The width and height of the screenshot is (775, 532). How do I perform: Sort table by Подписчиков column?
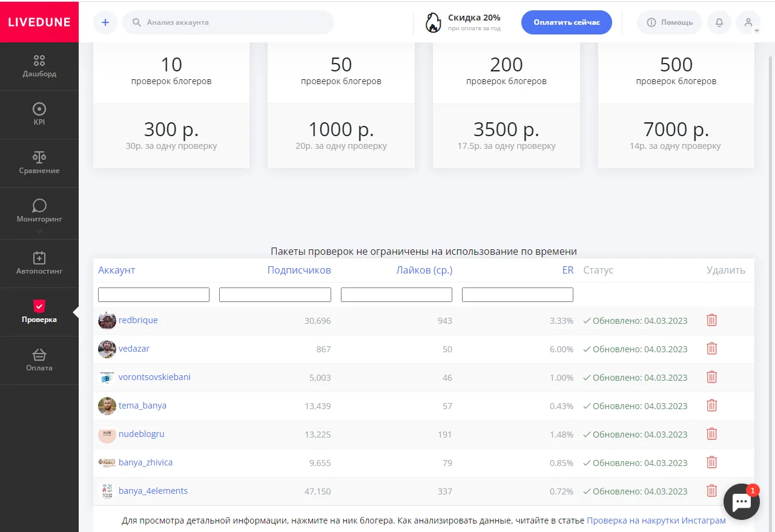299,270
